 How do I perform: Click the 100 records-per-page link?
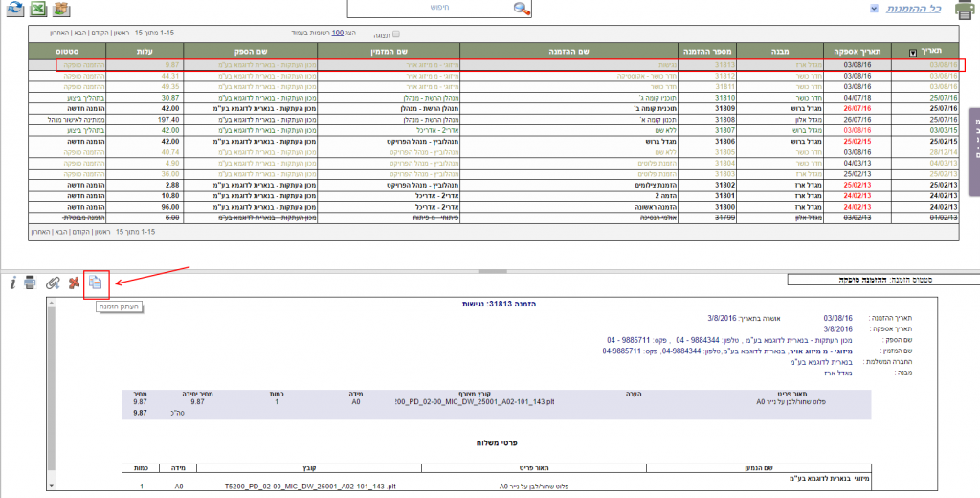click(x=339, y=34)
